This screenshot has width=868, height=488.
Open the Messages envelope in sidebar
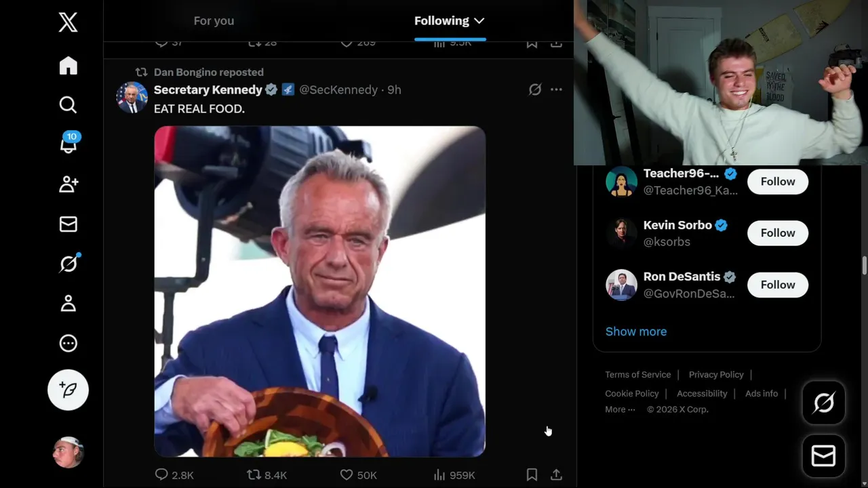pyautogui.click(x=68, y=224)
